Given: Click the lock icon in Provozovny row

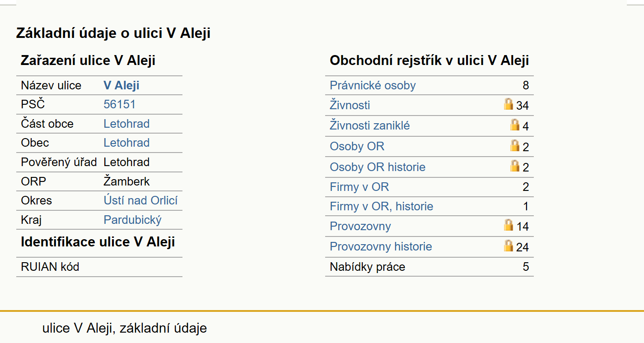Looking at the screenshot, I should click(x=509, y=225).
